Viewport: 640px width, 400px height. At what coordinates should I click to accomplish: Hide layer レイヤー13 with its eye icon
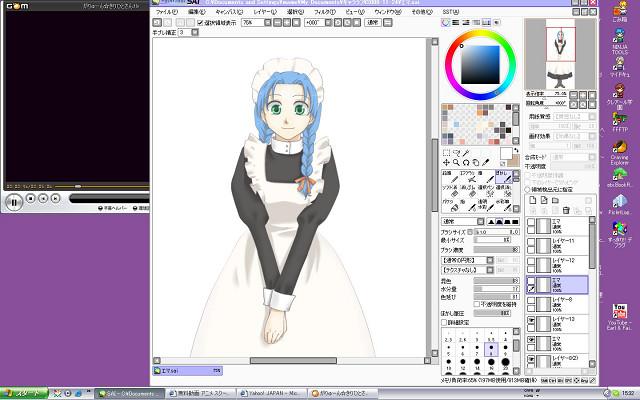point(531,320)
